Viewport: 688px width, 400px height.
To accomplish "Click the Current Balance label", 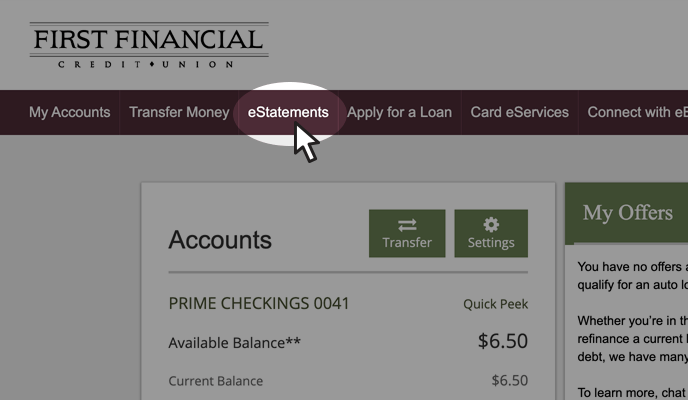I will tap(215, 381).
